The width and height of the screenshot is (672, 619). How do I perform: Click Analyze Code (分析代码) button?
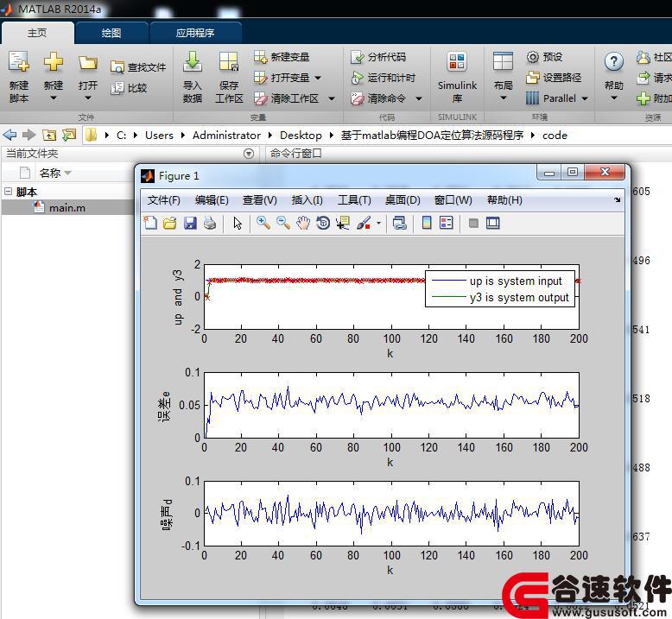(x=378, y=56)
